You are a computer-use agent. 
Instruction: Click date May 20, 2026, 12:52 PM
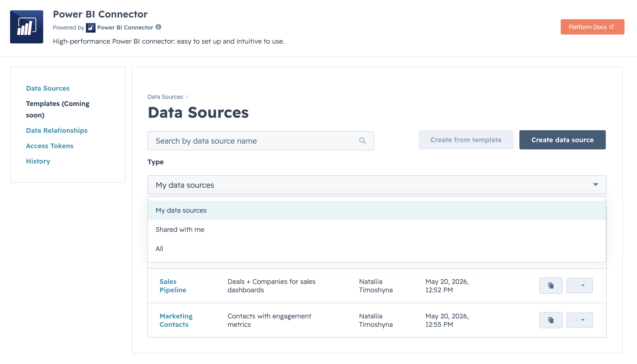[x=447, y=286]
